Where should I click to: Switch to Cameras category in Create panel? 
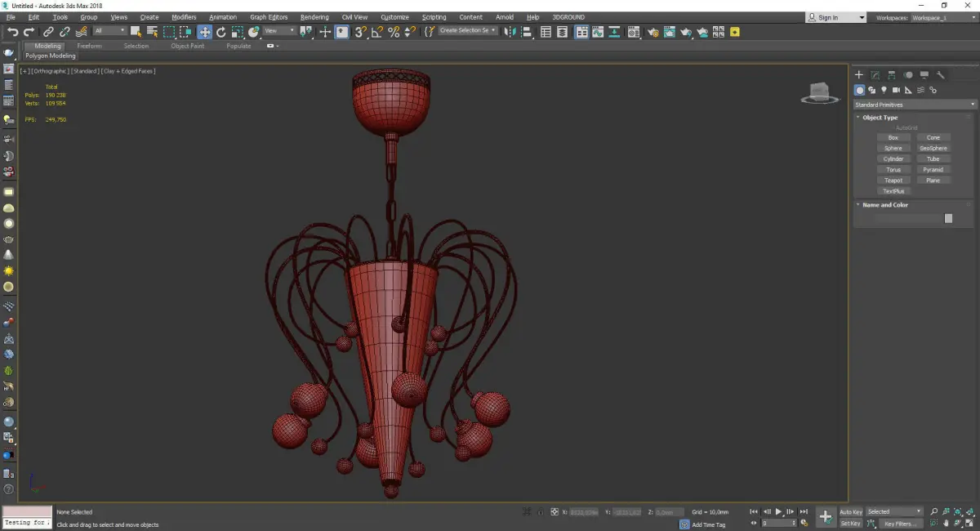tap(896, 90)
